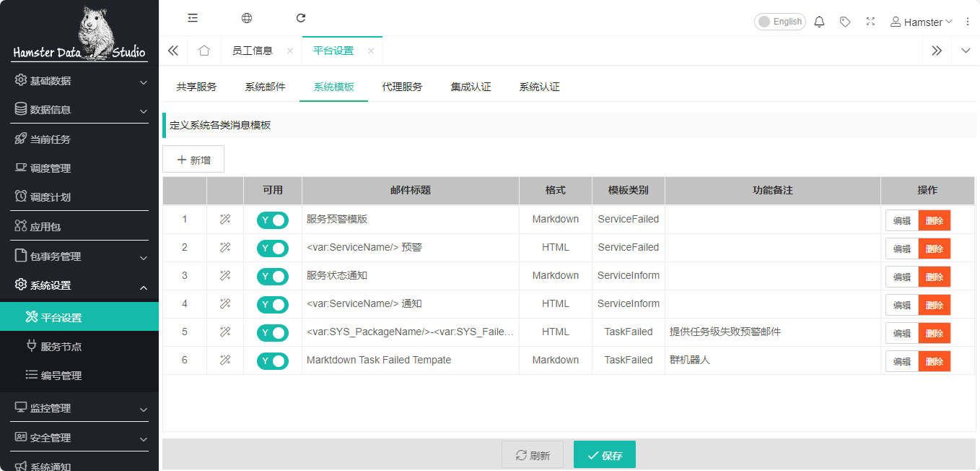This screenshot has height=471, width=980.
Task: Click the globe language icon
Action: (247, 18)
